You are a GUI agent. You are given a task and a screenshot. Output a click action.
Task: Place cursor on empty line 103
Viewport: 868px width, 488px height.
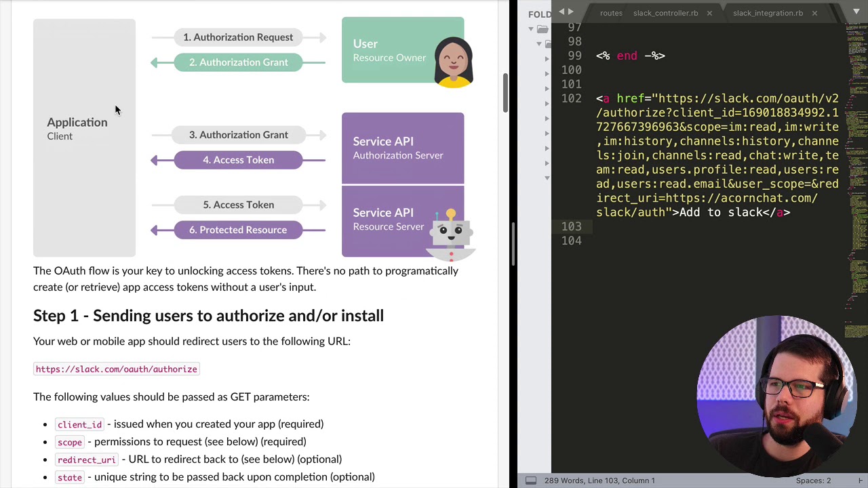pyautogui.click(x=719, y=226)
